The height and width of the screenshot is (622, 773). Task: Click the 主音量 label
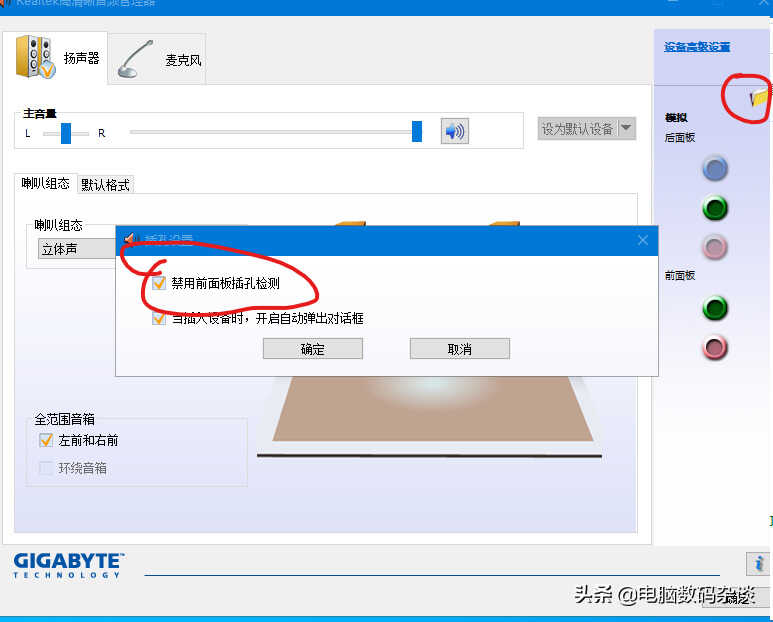tap(40, 114)
